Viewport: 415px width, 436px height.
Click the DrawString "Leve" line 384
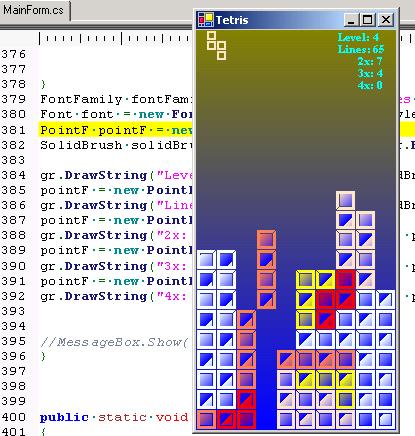click(116, 175)
